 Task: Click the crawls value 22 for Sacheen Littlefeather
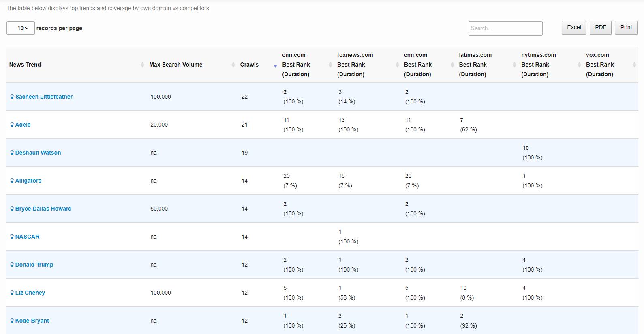tap(244, 97)
